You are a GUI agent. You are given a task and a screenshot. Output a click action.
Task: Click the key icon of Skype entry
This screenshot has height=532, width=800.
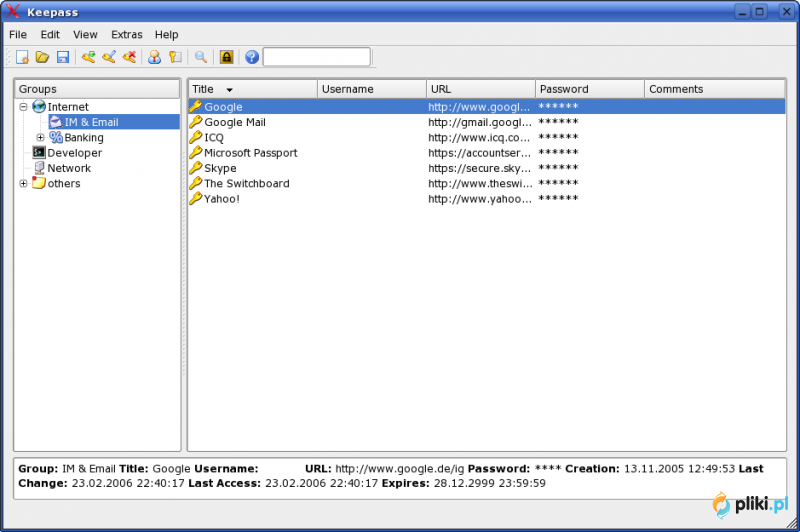point(195,168)
